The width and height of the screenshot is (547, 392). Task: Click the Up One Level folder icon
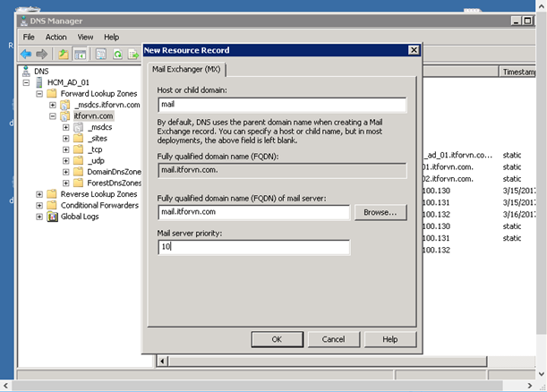[64, 55]
